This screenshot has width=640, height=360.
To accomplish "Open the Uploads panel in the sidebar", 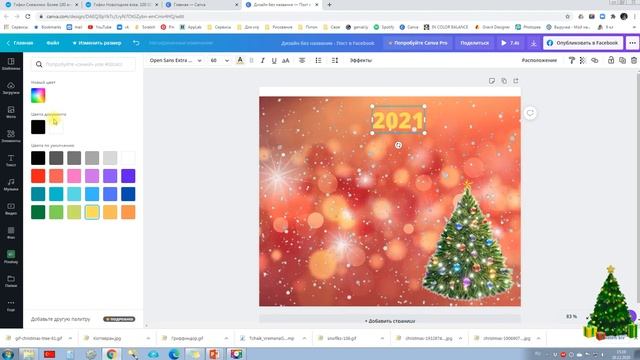I will (x=11, y=88).
